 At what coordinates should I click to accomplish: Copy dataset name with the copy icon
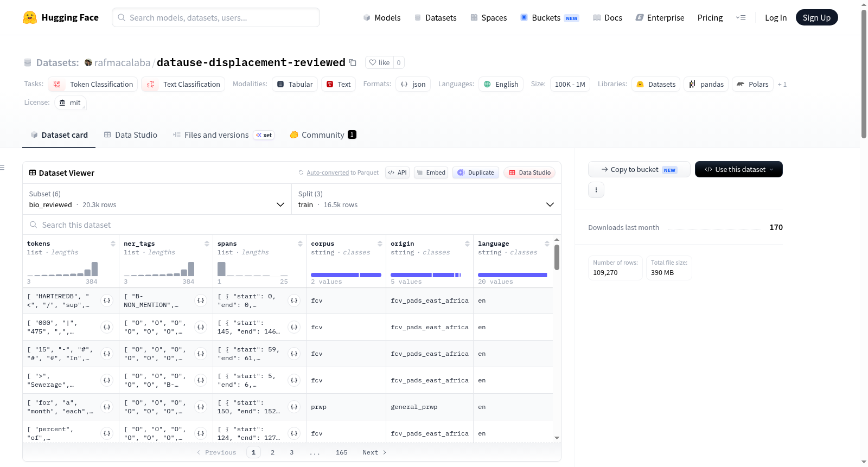pyautogui.click(x=353, y=62)
